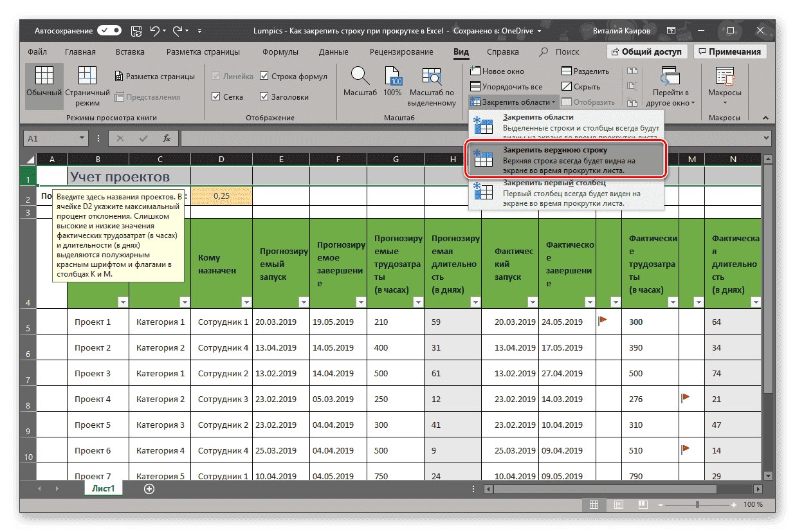Select Закрепить верхнюю строку option
Screen dimensions: 795x532
click(560, 159)
